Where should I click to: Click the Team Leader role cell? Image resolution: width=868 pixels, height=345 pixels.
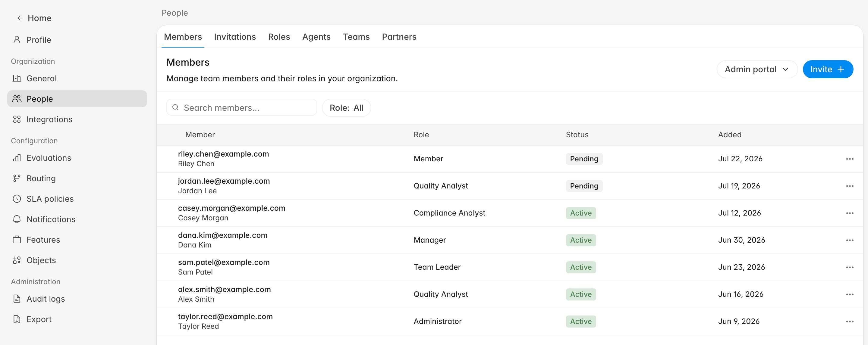437,267
